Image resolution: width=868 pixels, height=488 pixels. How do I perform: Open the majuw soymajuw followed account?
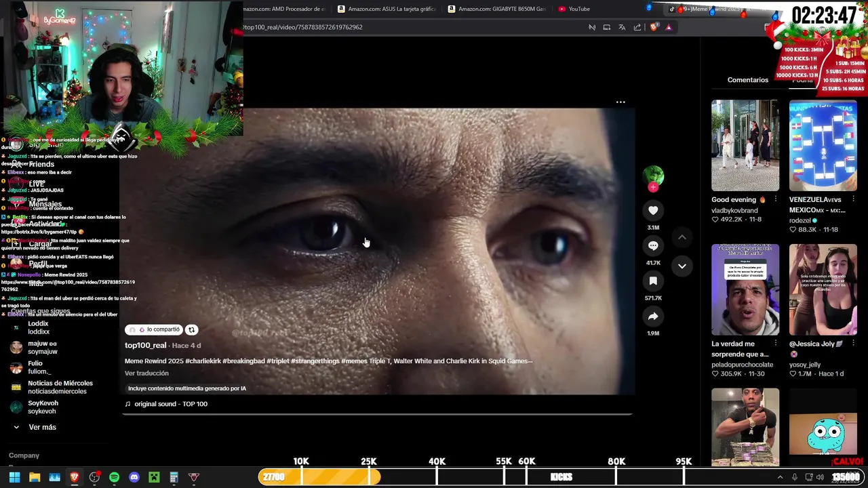(x=41, y=348)
